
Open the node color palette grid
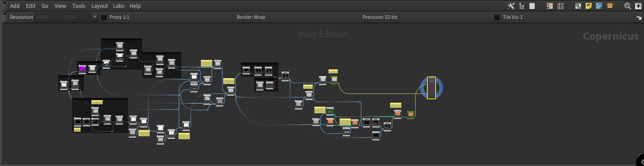550,6
